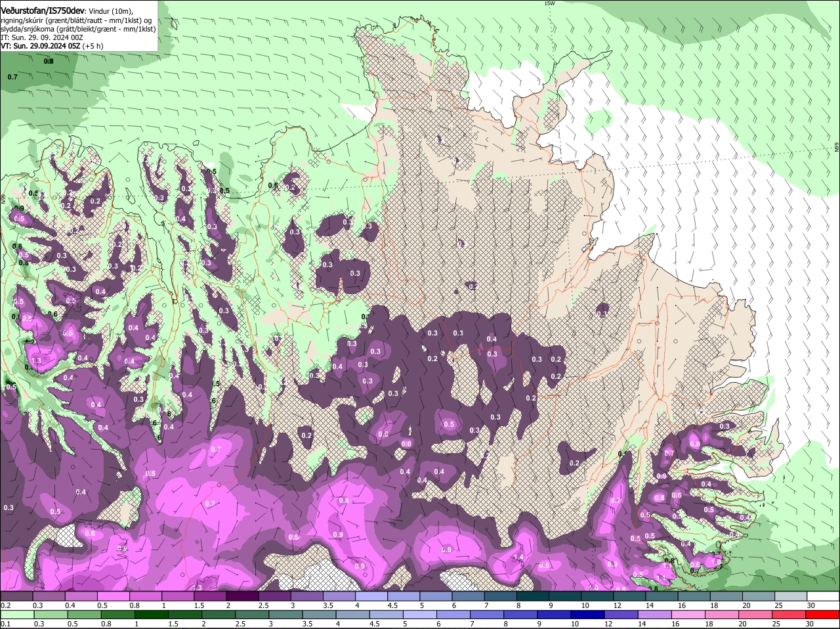840x629 pixels.
Task: Choose the deepest blue rain swatch at 10
Action: point(587,615)
